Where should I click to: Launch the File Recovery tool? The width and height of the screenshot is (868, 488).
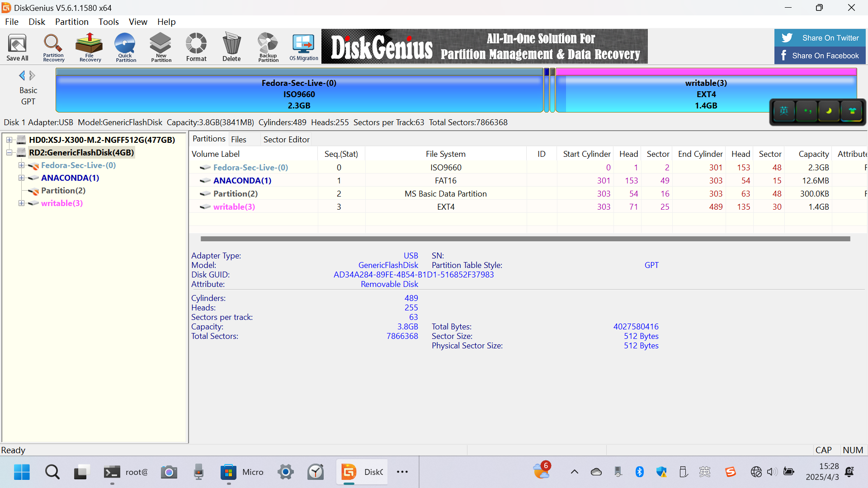pos(90,47)
